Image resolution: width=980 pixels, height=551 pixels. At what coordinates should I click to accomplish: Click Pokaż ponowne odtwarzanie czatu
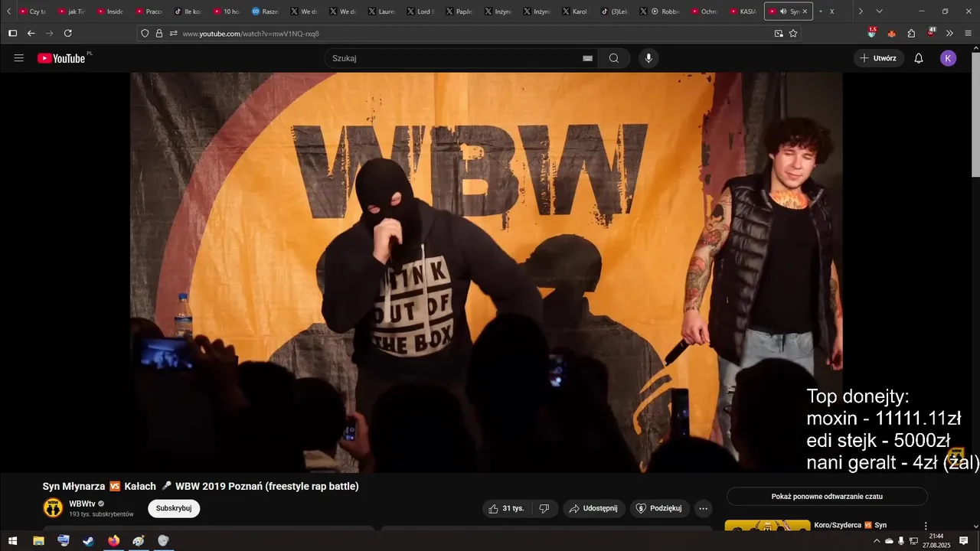coord(827,497)
